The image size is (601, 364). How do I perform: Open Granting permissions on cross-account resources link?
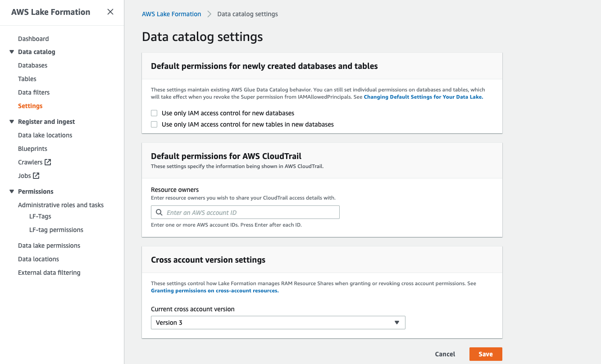tap(214, 291)
